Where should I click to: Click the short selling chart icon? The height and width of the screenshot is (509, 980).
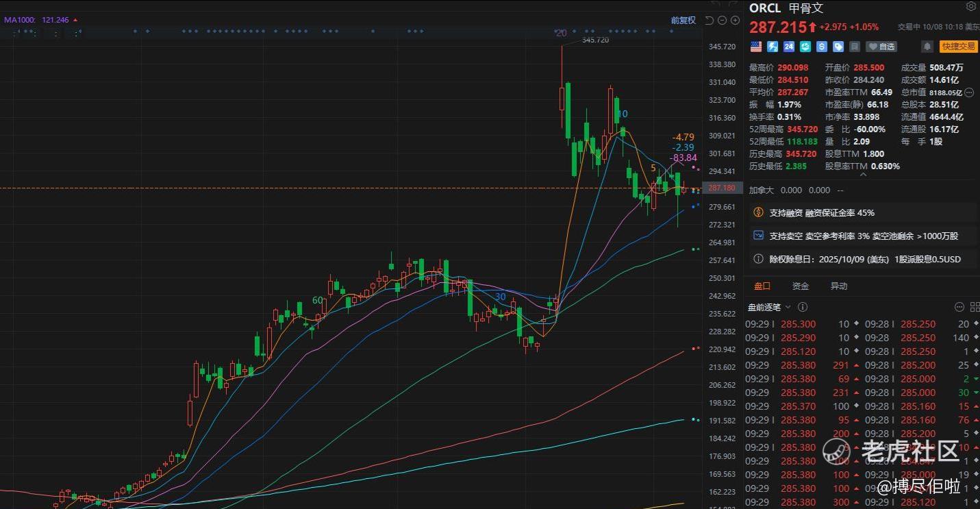point(758,236)
